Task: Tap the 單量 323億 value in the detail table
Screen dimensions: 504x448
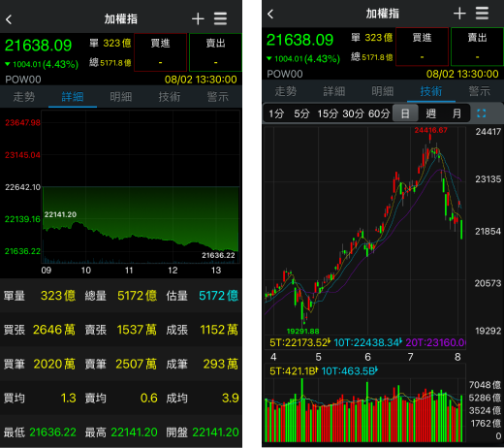Action: click(x=58, y=296)
